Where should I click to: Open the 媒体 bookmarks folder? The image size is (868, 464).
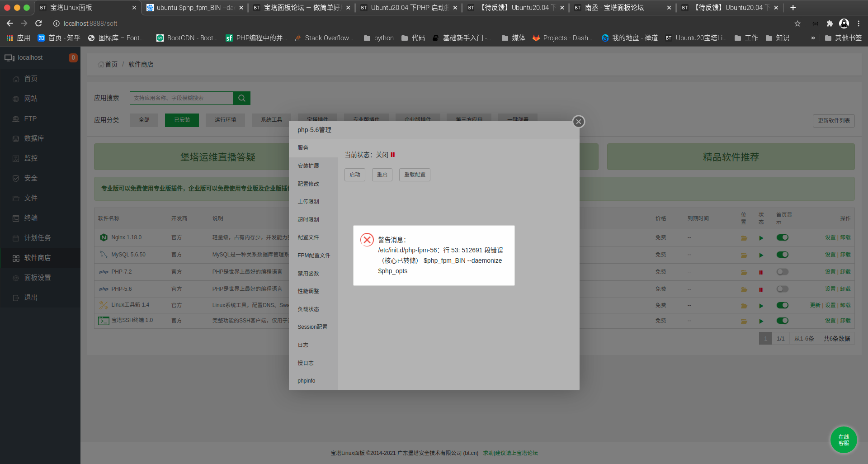tap(514, 38)
